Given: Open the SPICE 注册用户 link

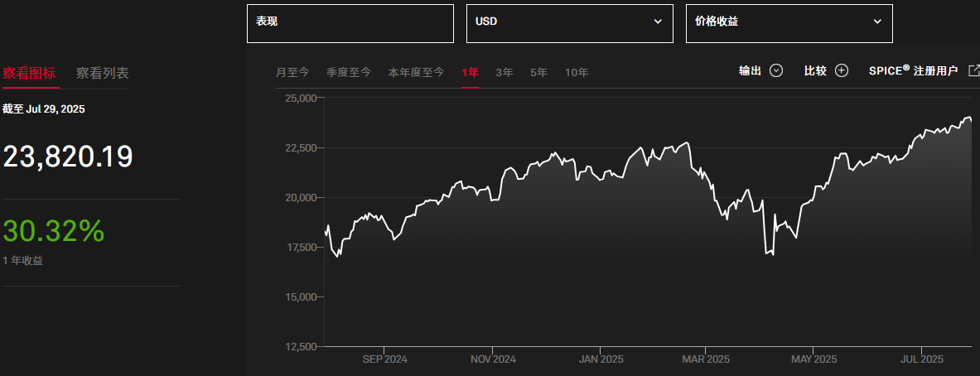Looking at the screenshot, I should pyautogui.click(x=913, y=70).
